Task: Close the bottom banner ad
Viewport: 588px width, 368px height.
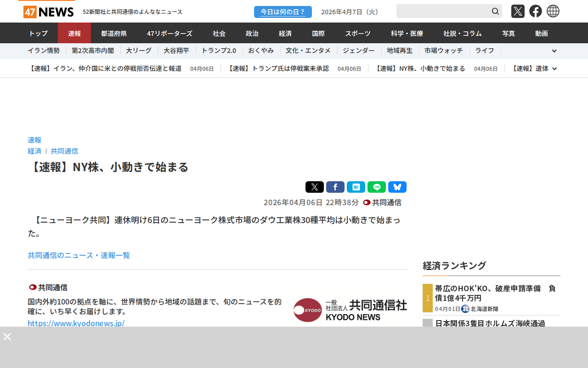Action: coord(7,336)
